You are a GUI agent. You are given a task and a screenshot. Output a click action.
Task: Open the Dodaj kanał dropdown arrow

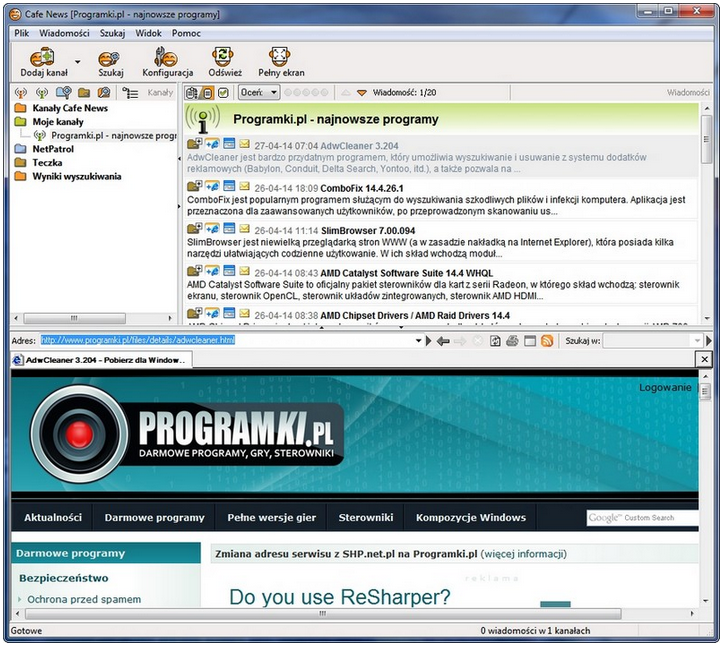pyautogui.click(x=78, y=61)
